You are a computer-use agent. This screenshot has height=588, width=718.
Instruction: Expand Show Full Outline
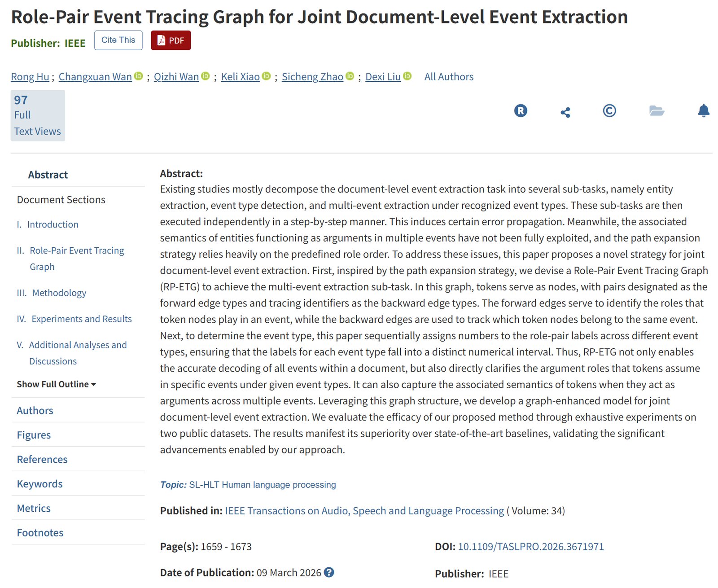coord(57,384)
